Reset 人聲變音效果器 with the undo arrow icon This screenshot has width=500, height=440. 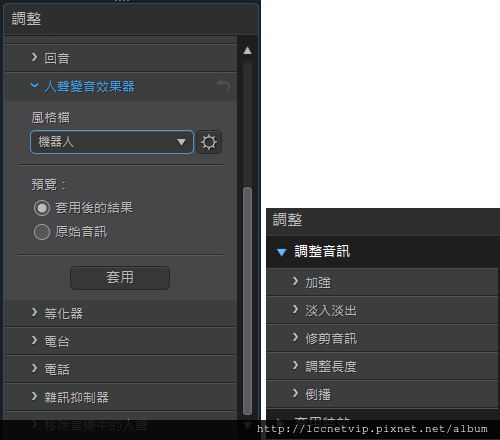point(223,86)
